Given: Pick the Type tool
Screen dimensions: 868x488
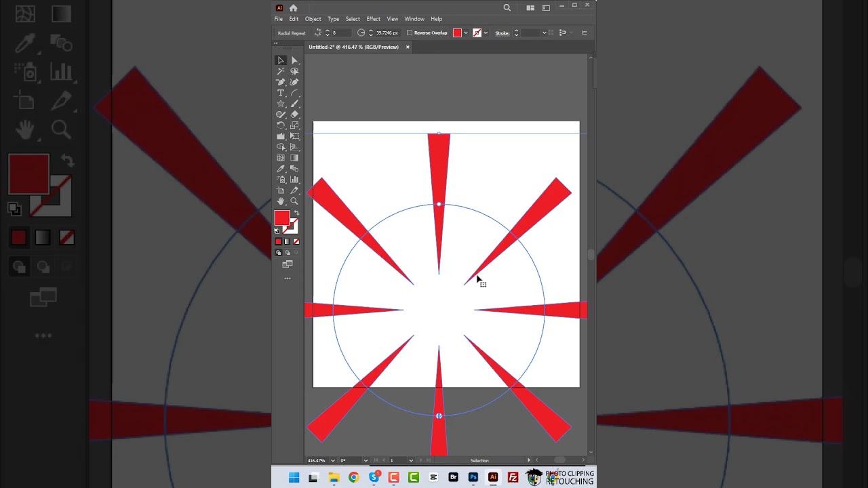Looking at the screenshot, I should coord(281,93).
